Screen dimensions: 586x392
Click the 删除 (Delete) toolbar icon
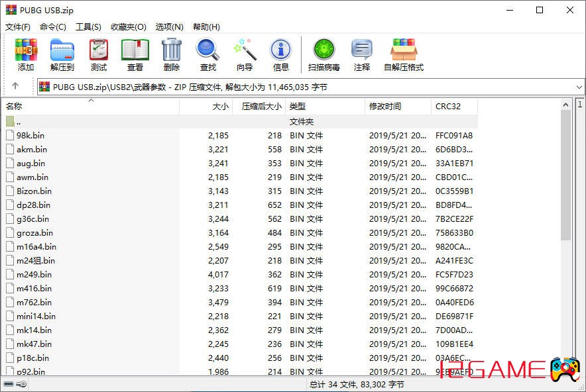click(x=171, y=54)
